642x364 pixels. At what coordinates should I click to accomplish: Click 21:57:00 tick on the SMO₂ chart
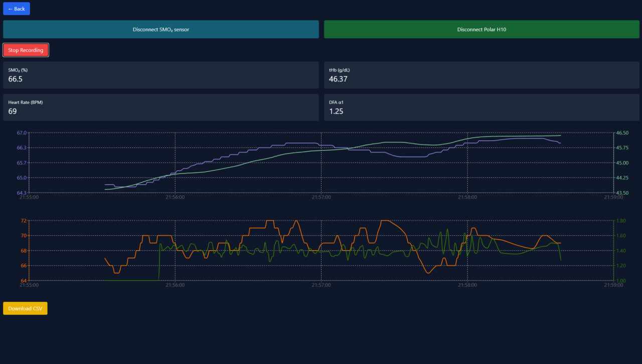321,198
